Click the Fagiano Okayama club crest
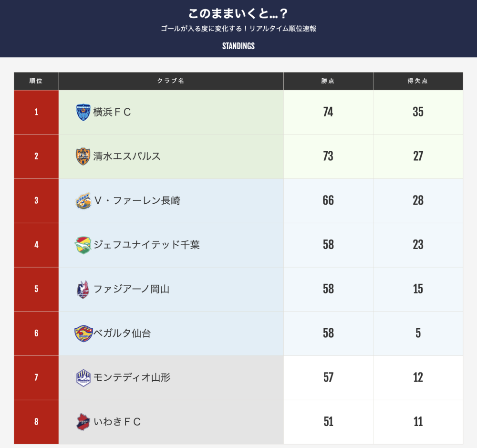This screenshot has width=477, height=448. coord(83,289)
